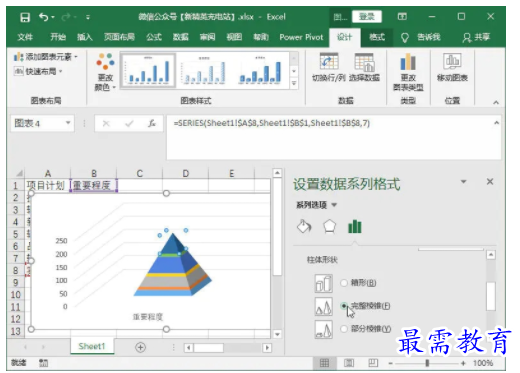Expand the chart styles gallery more arrow

click(294, 83)
